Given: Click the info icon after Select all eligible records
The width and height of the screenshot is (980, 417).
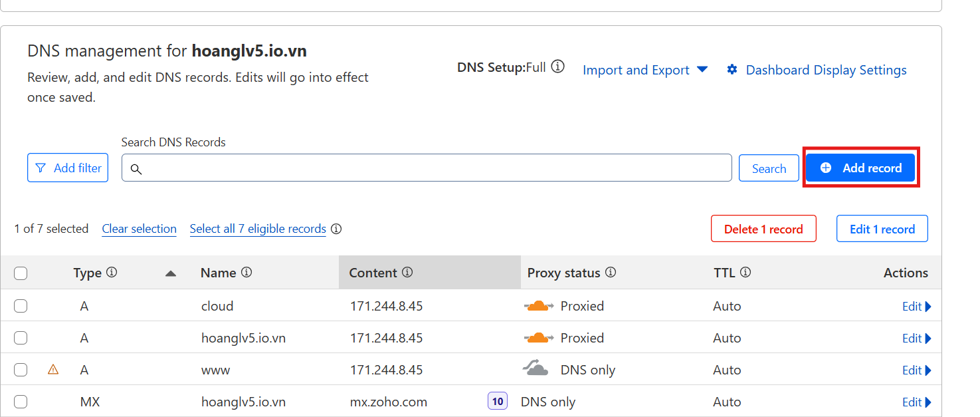Looking at the screenshot, I should coord(336,229).
